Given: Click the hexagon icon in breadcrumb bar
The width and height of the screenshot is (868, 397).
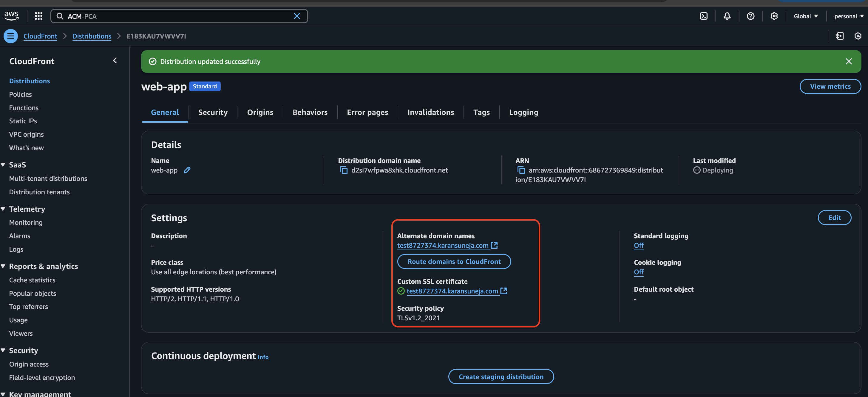Looking at the screenshot, I should (x=858, y=36).
